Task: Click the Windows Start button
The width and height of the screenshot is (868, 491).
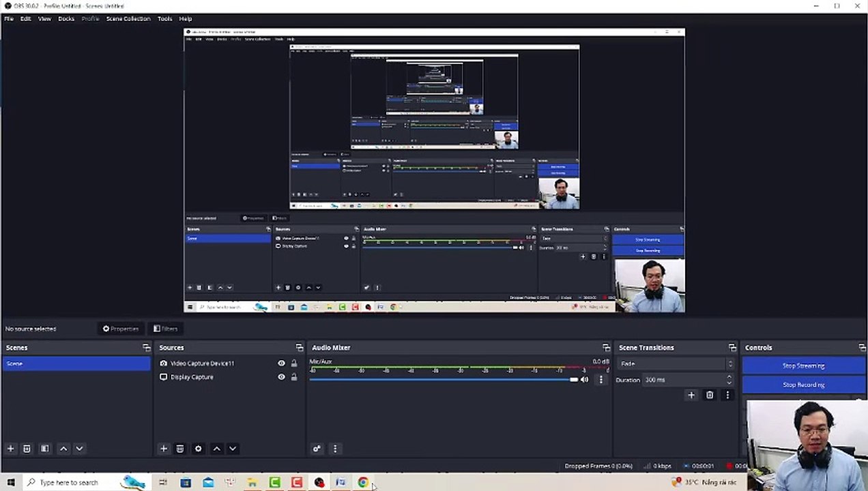Action: click(x=10, y=482)
